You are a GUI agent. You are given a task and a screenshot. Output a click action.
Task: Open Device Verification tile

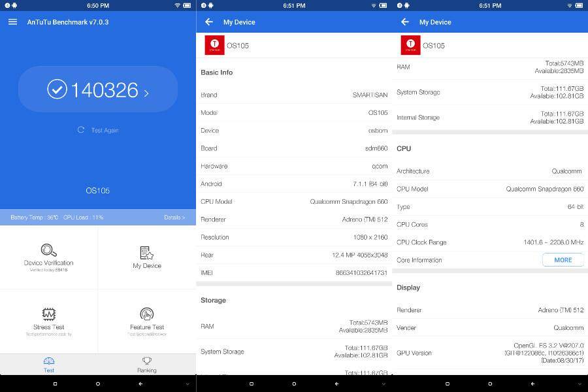click(x=49, y=257)
